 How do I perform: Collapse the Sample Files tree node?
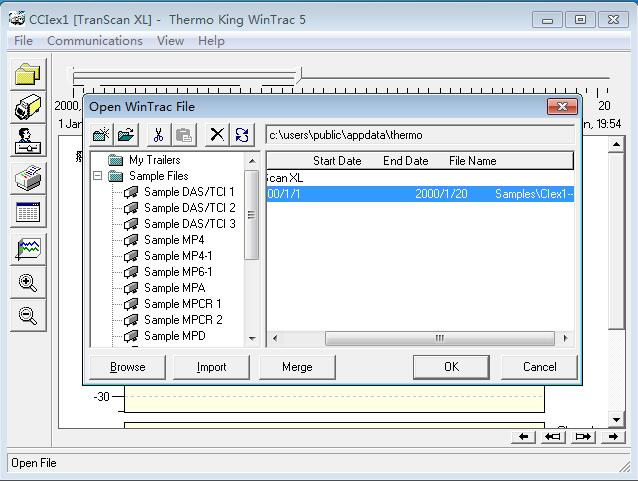(x=98, y=176)
